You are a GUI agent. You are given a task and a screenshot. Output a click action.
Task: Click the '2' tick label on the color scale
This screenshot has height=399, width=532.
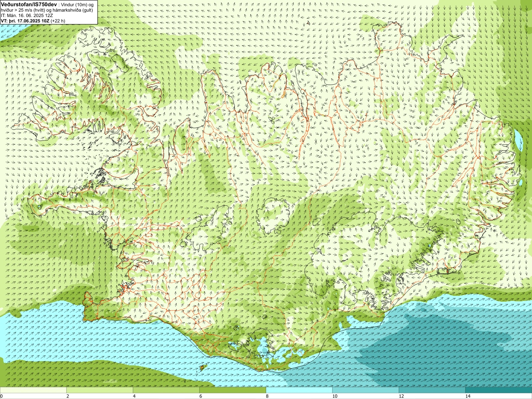(x=68, y=396)
